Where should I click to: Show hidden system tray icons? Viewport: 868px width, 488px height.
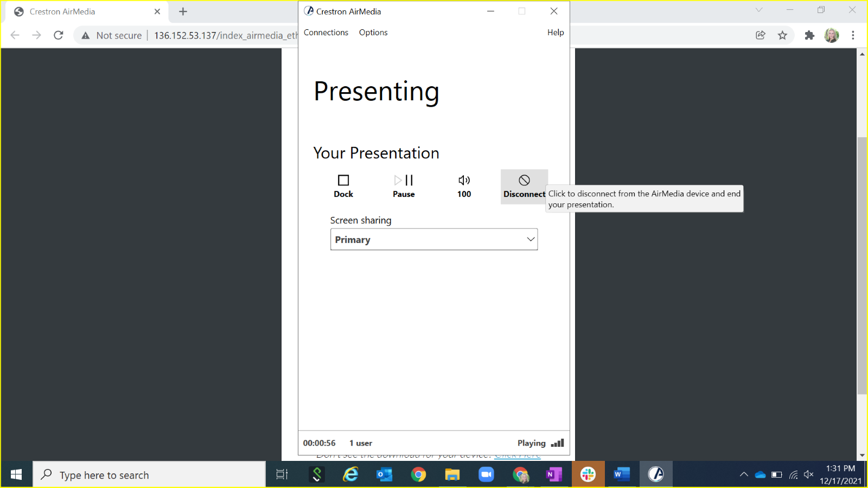(744, 475)
